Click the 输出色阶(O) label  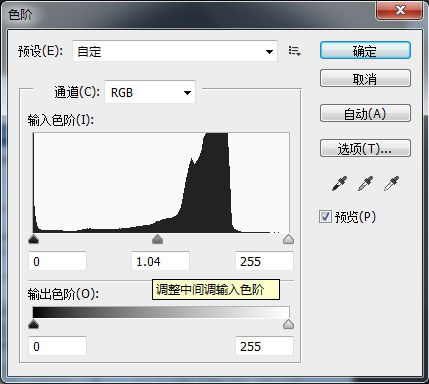pos(63,294)
